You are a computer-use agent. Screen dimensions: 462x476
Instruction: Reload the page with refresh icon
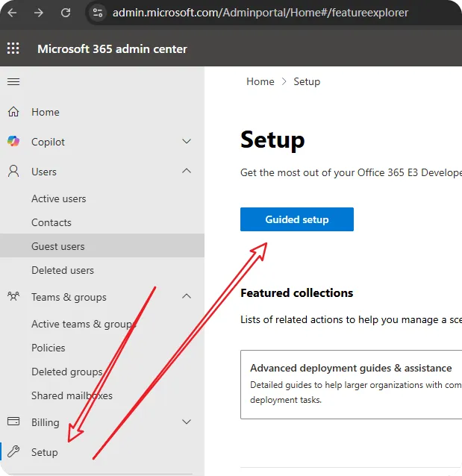click(x=66, y=13)
